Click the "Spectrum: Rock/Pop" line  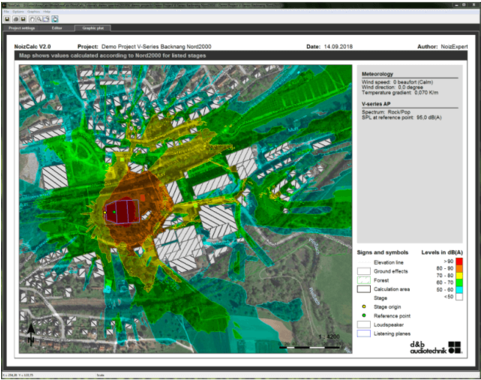386,112
